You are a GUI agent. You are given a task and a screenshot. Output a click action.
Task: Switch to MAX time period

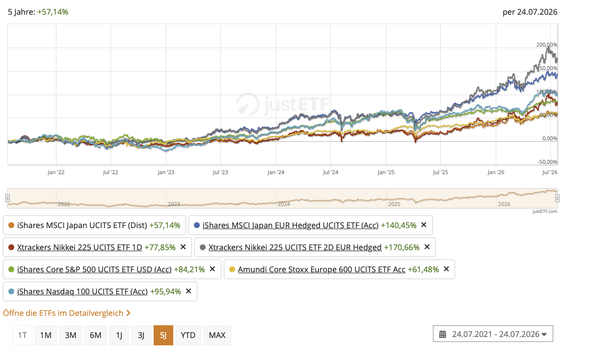(x=217, y=335)
